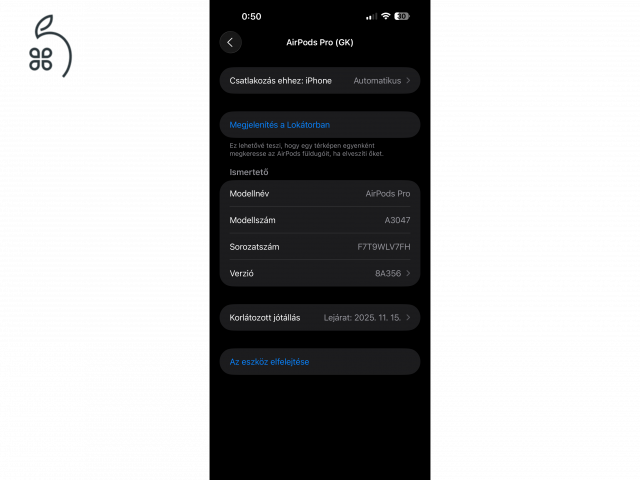Tap the serial number F7T9WLV7FH
Screen dimensions: 640x480
point(384,247)
